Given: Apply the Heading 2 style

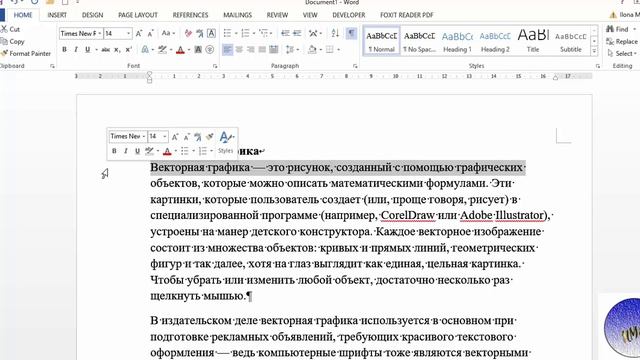Looking at the screenshot, I should pyautogui.click(x=495, y=41).
